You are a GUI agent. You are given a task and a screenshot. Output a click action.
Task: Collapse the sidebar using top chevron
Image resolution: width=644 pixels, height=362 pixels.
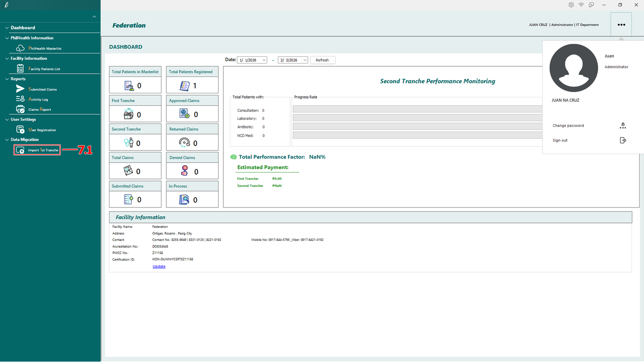click(94, 16)
